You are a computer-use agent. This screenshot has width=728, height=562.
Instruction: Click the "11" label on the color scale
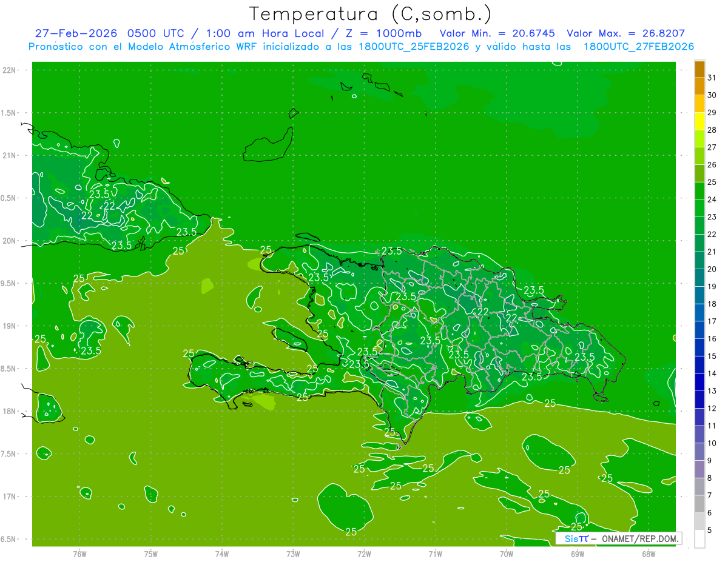click(712, 426)
